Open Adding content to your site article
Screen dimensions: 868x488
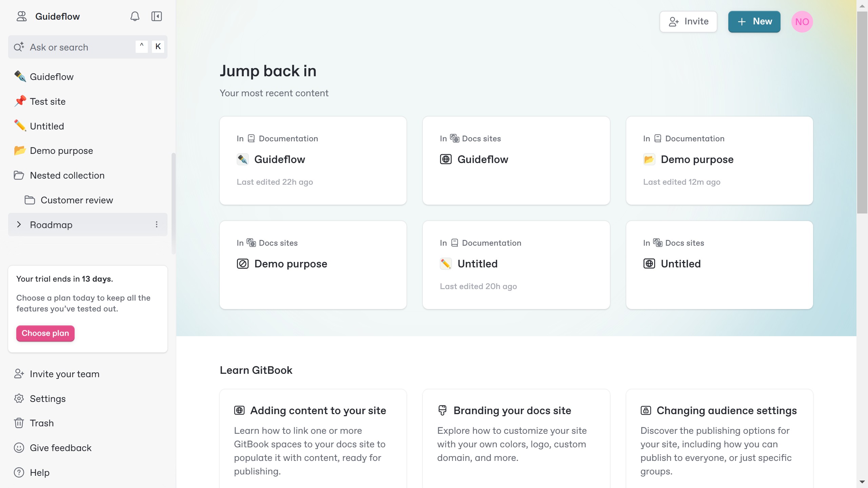tap(313, 439)
